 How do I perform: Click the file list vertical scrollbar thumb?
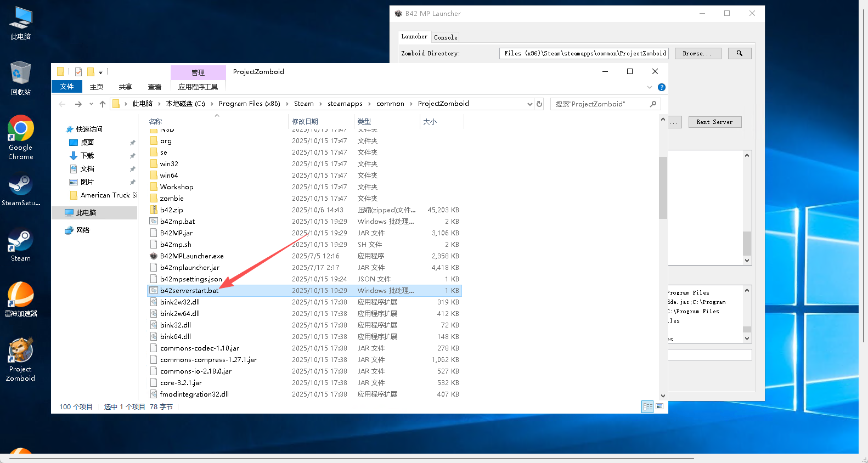coord(663,188)
